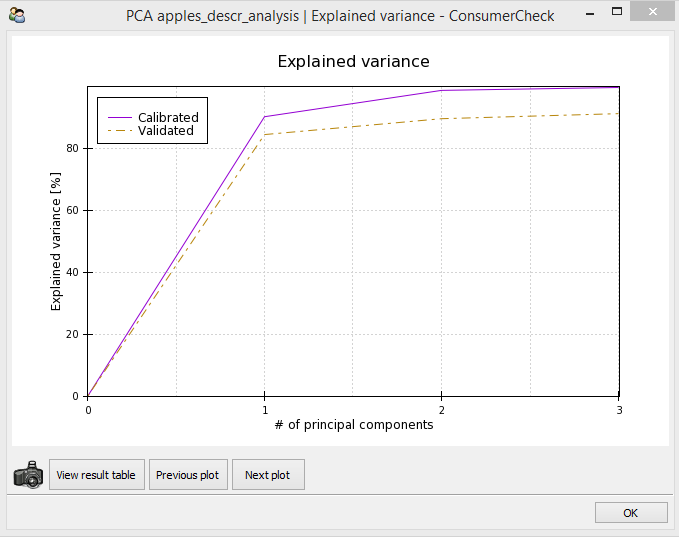Go to the Previous plot
The image size is (679, 541).
[188, 475]
